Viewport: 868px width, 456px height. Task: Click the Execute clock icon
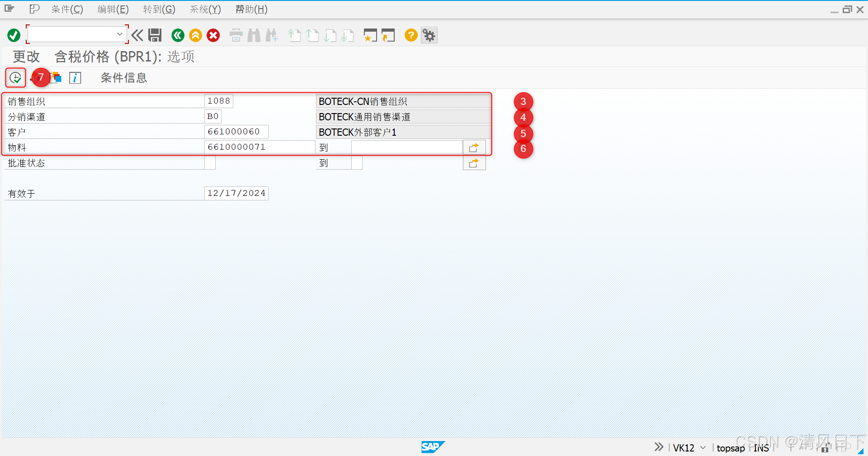[x=15, y=78]
